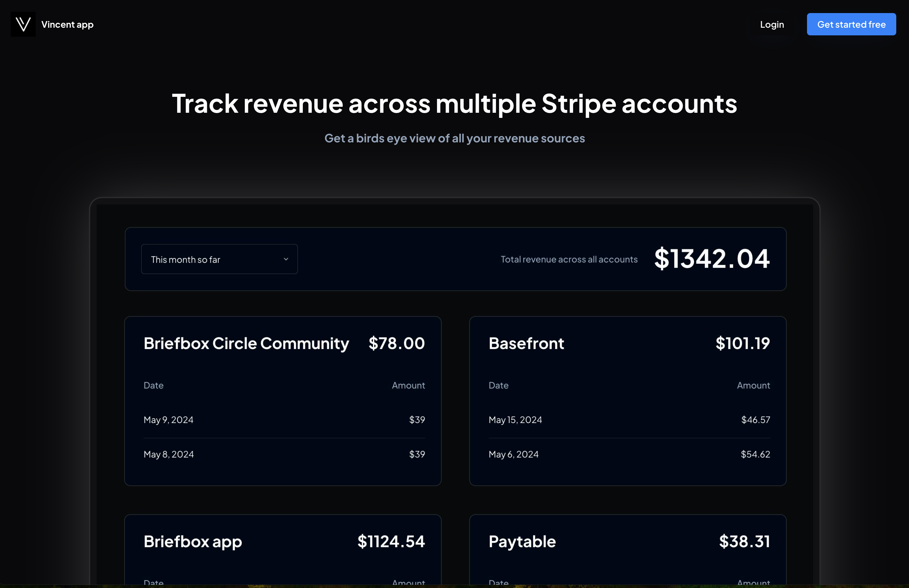Click the subtitle 'Get a birds eye view' text
The height and width of the screenshot is (588, 909).
click(x=455, y=138)
